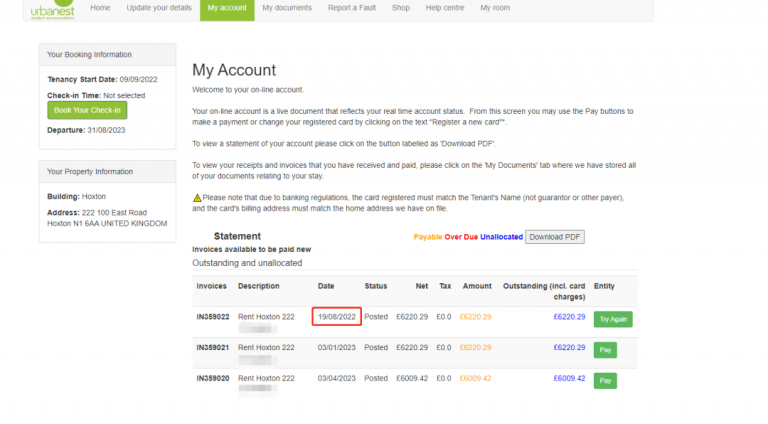Viewport: 768px width, 424px height.
Task: Go to Update your details tab
Action: pyautogui.click(x=158, y=8)
